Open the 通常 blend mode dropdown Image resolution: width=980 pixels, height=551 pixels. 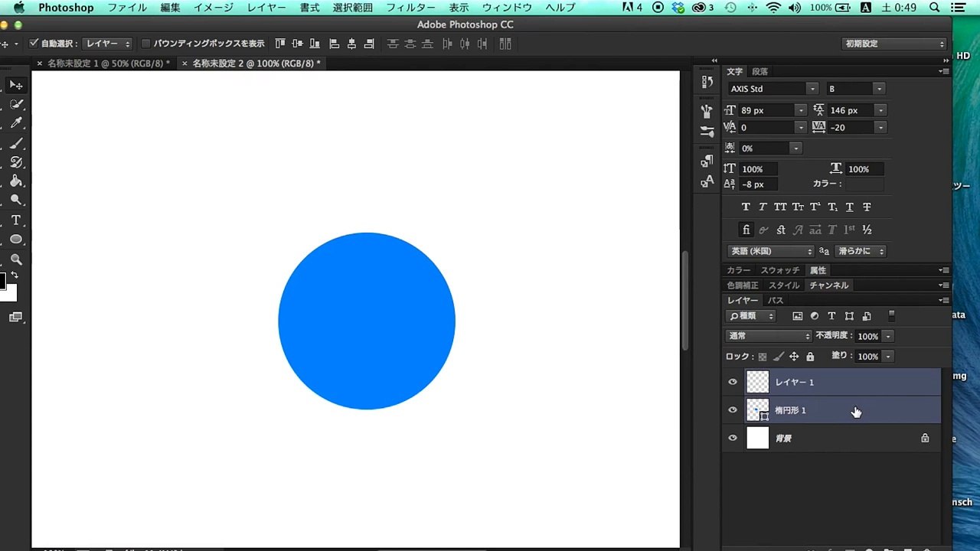tap(769, 336)
